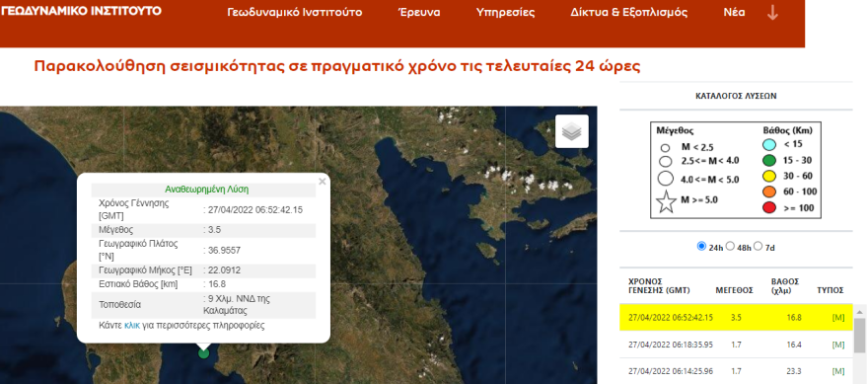Open the Υπηρεσίες menu
The image size is (868, 384).
[505, 12]
